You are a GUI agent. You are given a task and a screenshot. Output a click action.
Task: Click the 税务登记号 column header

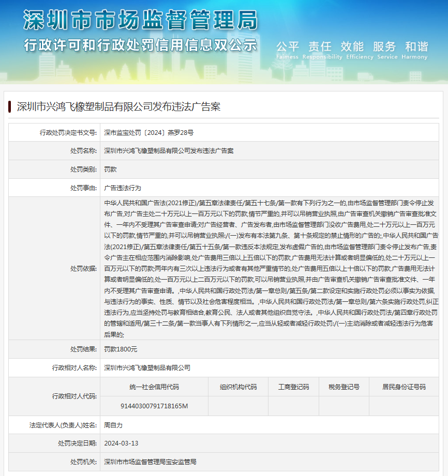pos(344,387)
